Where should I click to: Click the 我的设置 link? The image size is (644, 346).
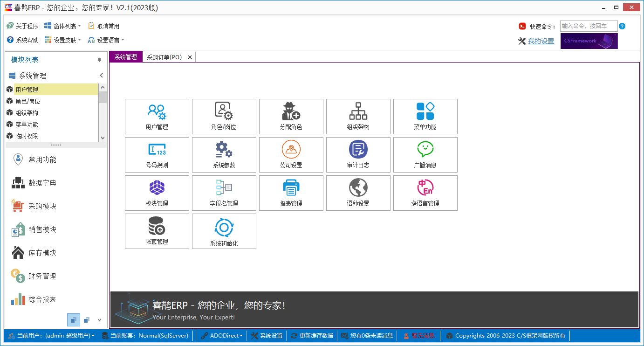click(x=541, y=41)
